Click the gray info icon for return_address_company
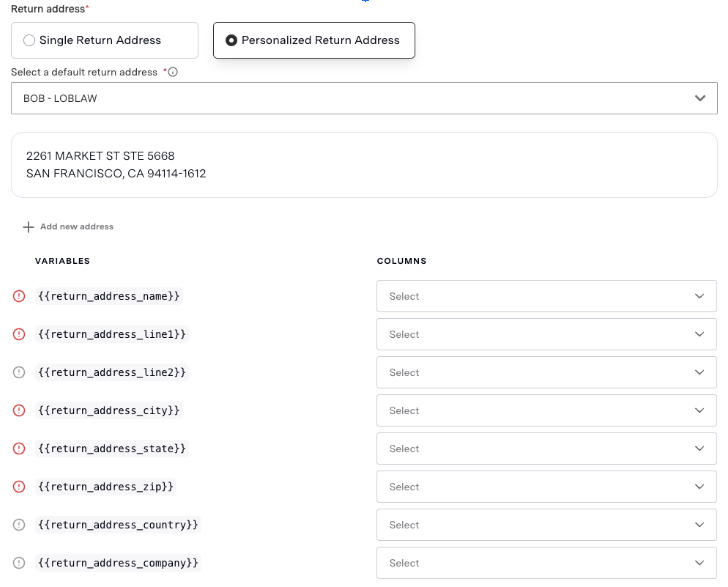This screenshot has height=587, width=728. 19,563
